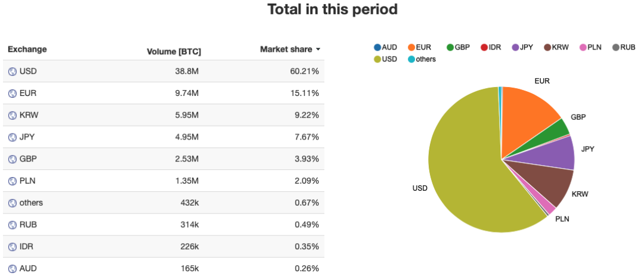Click the globe icon beside KRW
This screenshot has height=276, width=644.
12,115
